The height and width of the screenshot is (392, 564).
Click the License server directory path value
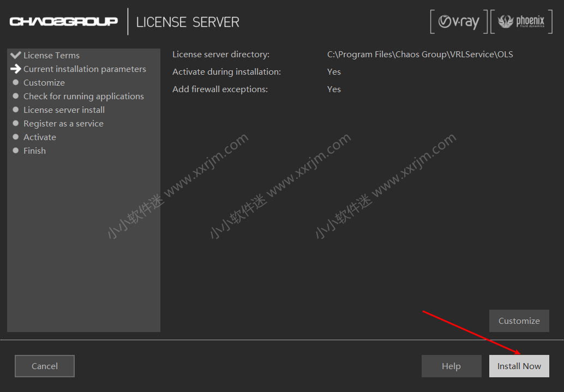[x=420, y=55]
